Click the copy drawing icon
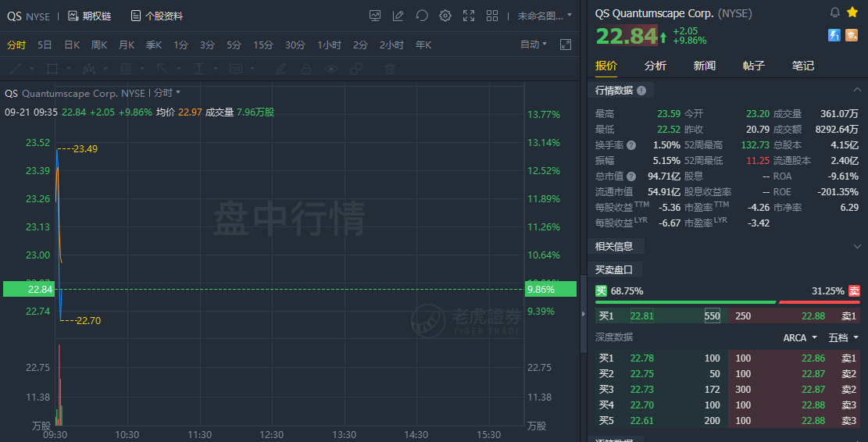The width and height of the screenshot is (868, 442). (x=356, y=69)
